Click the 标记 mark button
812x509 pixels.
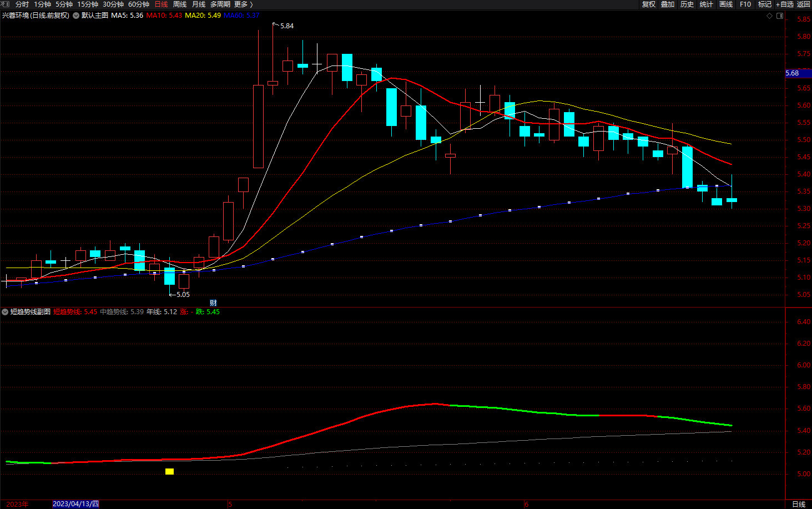(765, 4)
